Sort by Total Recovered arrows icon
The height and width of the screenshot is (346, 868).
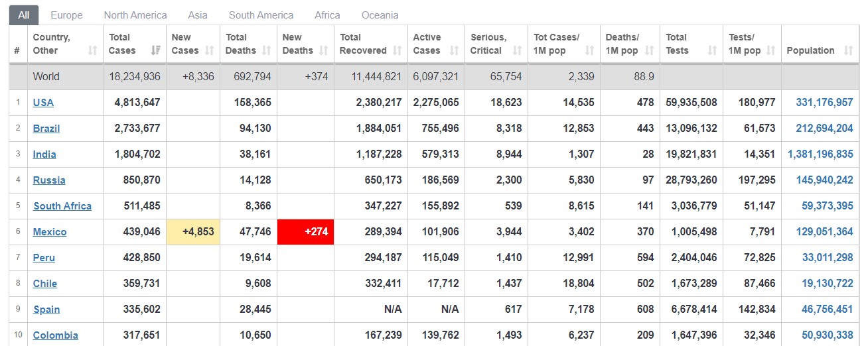coord(397,50)
